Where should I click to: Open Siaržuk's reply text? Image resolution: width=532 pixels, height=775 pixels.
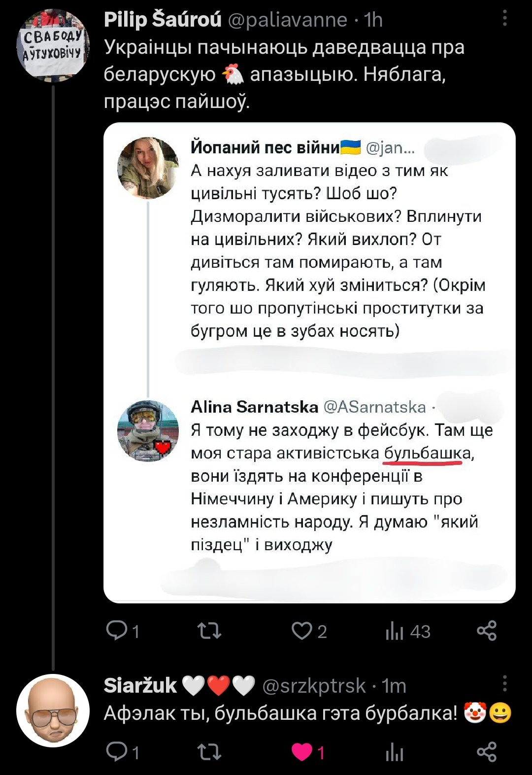281,713
